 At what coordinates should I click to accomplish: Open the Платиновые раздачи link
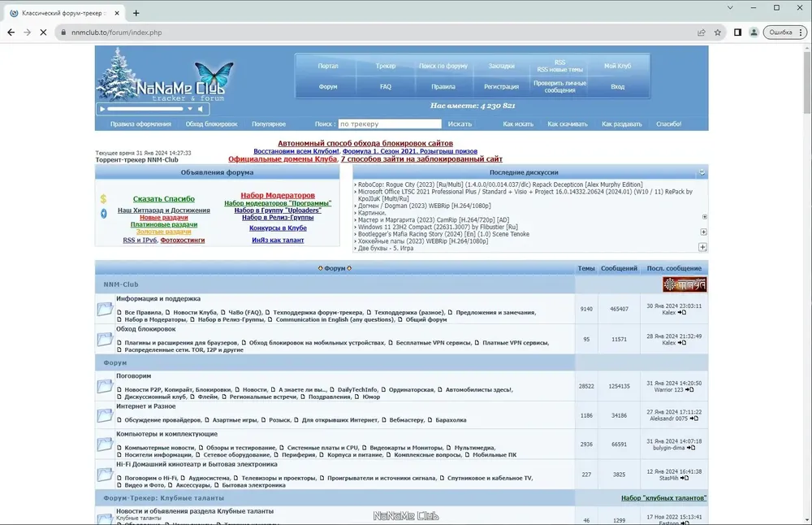(x=164, y=224)
